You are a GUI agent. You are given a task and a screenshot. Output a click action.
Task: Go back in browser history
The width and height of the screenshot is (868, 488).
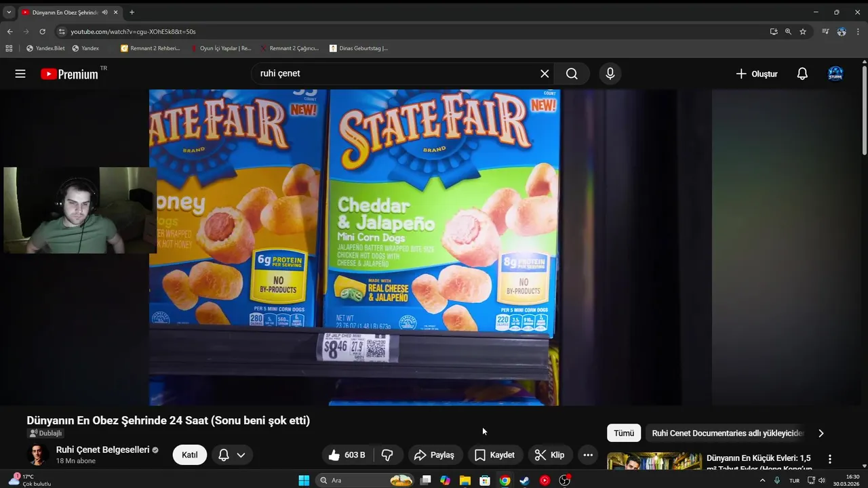[9, 31]
